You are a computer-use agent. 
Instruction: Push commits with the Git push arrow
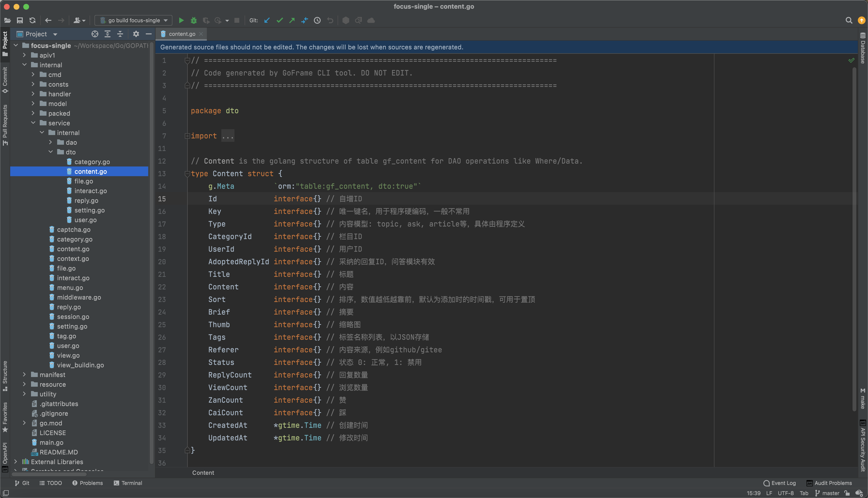(292, 20)
